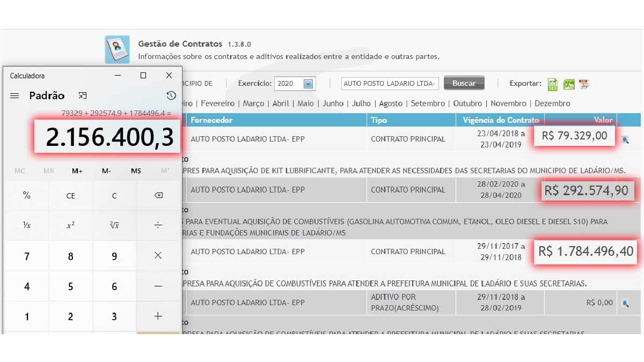The height and width of the screenshot is (362, 644).
Task: Switch to the Dezembro month tab
Action: (552, 103)
